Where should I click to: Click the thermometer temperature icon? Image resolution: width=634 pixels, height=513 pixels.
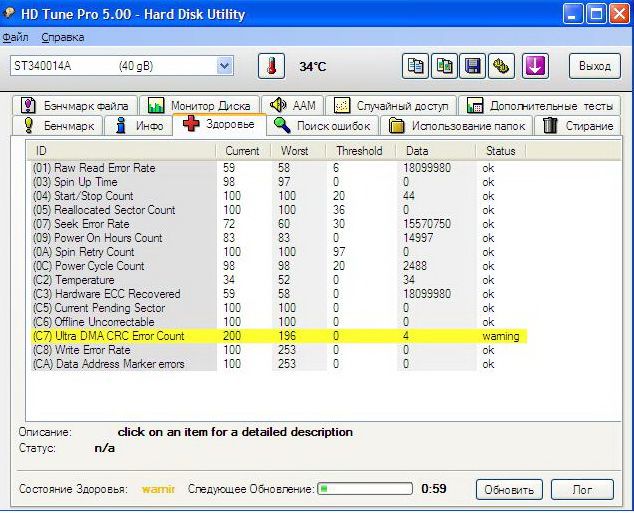coord(271,66)
